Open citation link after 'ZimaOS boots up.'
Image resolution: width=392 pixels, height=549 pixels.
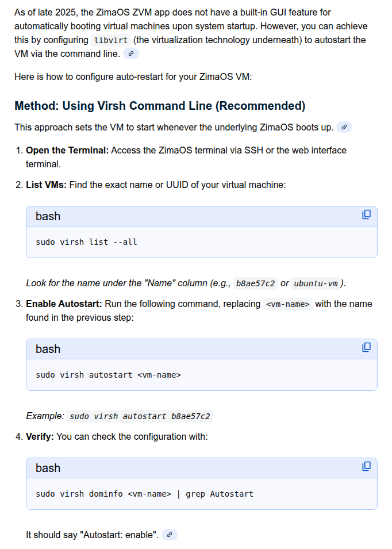pyautogui.click(x=344, y=128)
